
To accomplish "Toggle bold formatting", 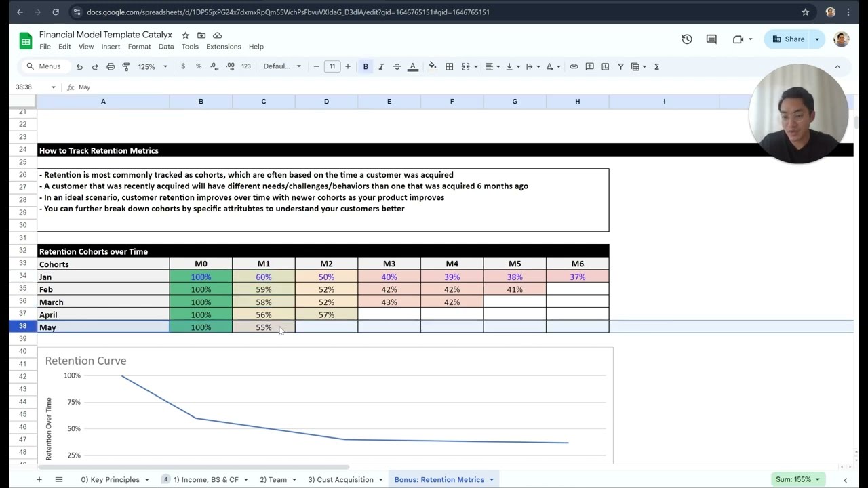I will [x=366, y=66].
